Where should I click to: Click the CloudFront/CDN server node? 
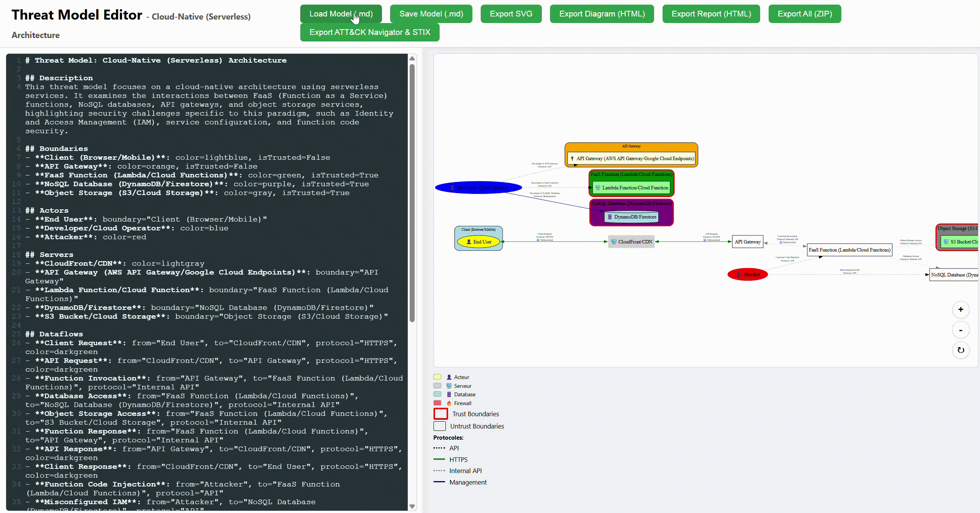(x=631, y=242)
